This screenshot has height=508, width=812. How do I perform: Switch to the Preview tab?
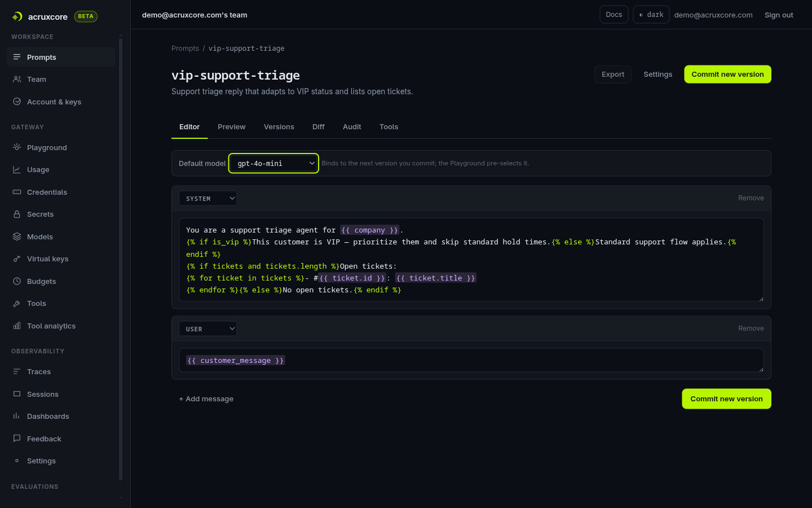tap(232, 127)
